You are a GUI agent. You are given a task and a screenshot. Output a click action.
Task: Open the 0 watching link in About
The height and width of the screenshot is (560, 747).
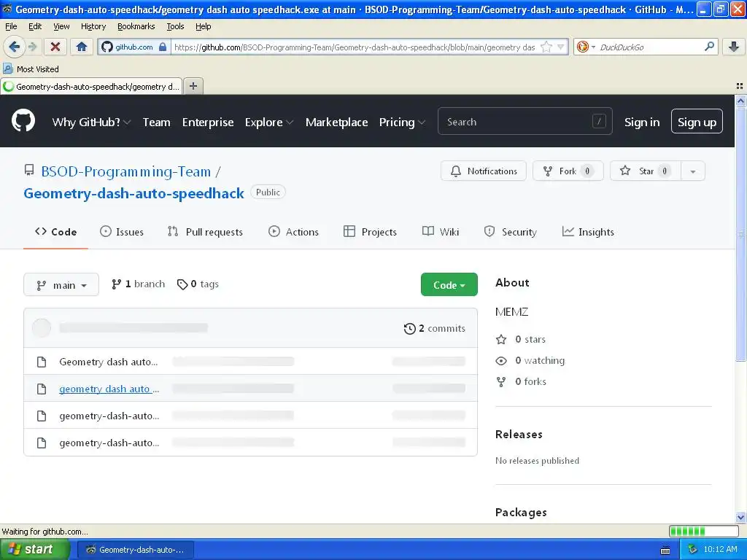(x=530, y=360)
